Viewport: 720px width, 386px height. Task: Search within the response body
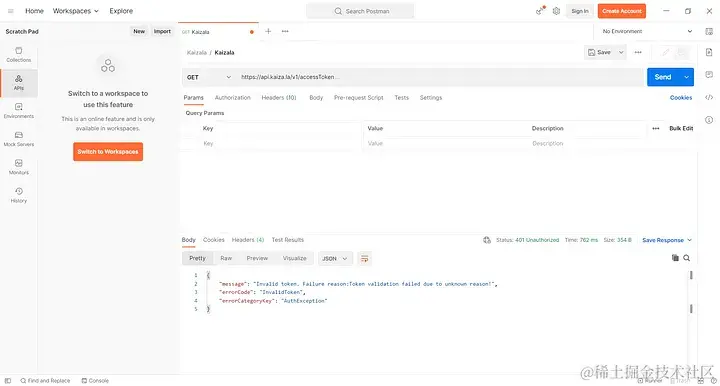pyautogui.click(x=686, y=258)
